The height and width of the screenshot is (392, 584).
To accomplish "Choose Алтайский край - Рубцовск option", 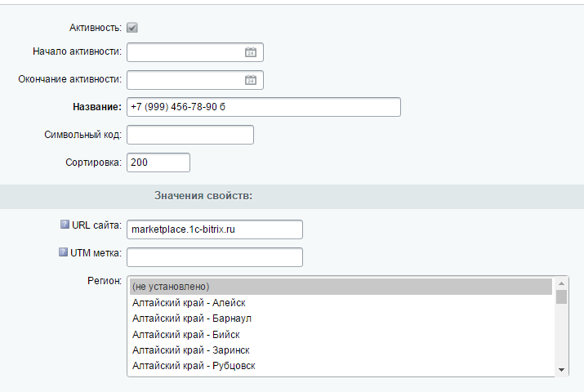I will [339, 365].
